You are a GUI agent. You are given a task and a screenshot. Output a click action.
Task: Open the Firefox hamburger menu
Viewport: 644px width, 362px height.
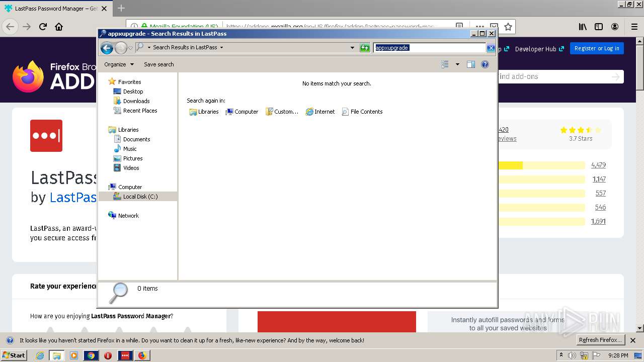tap(634, 27)
